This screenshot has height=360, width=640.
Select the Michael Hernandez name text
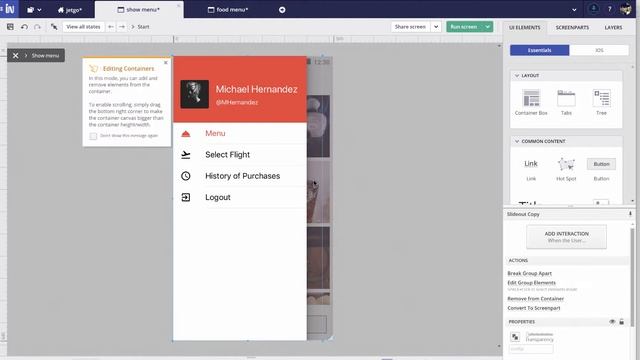coord(256,89)
